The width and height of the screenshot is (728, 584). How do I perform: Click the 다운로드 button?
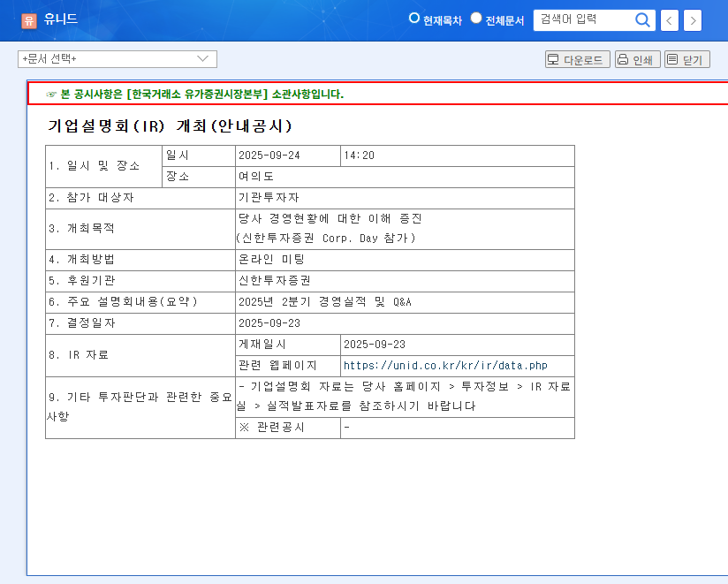click(577, 58)
